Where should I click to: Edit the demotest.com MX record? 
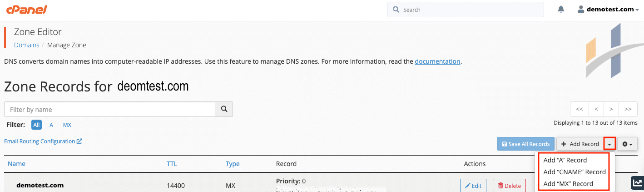pyautogui.click(x=473, y=186)
